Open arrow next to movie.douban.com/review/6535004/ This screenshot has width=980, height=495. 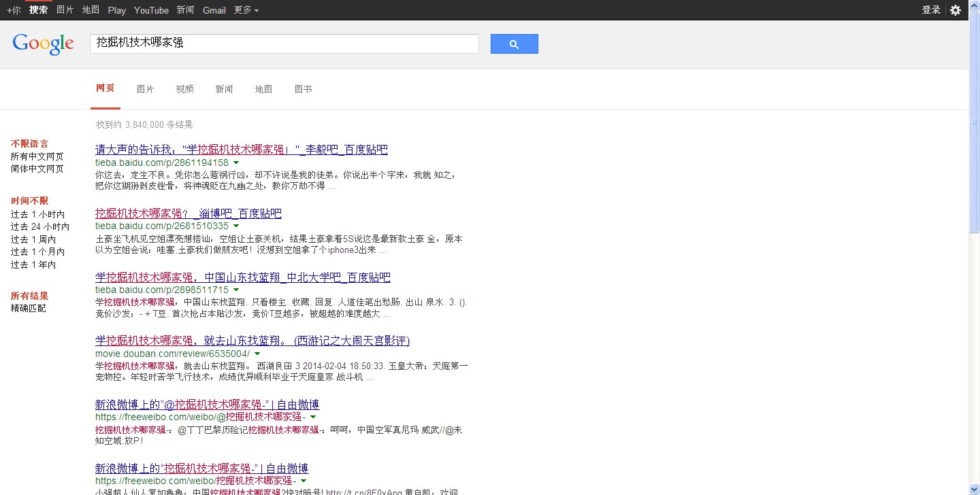click(257, 354)
